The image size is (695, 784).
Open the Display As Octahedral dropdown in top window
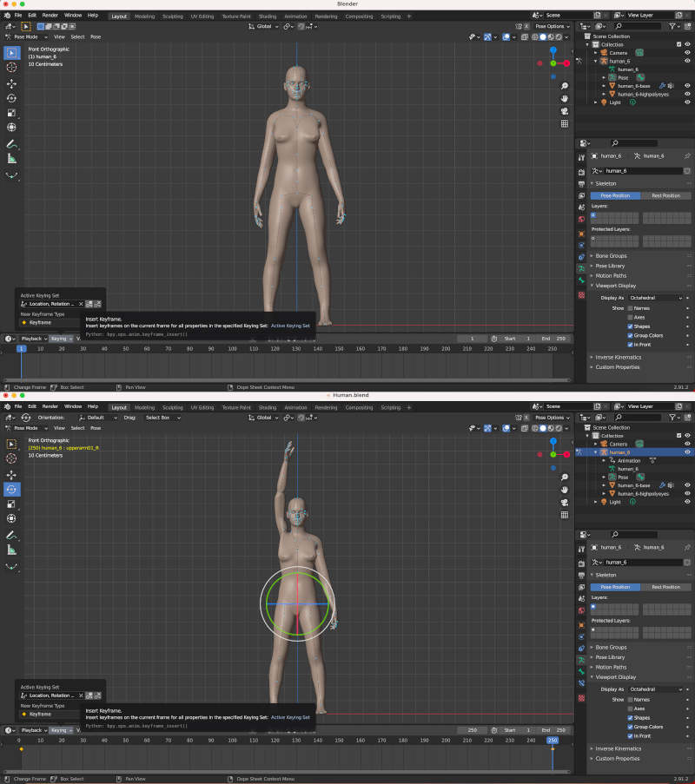[x=655, y=298]
